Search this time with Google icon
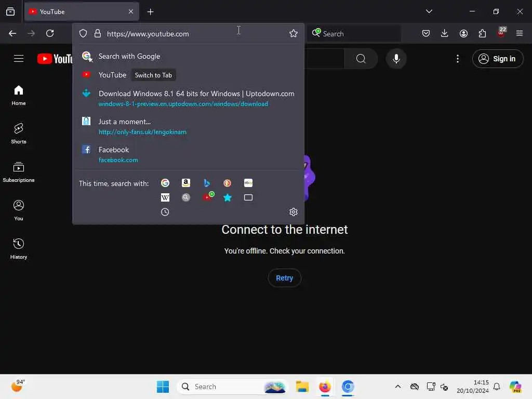This screenshot has width=532, height=399. 165,183
